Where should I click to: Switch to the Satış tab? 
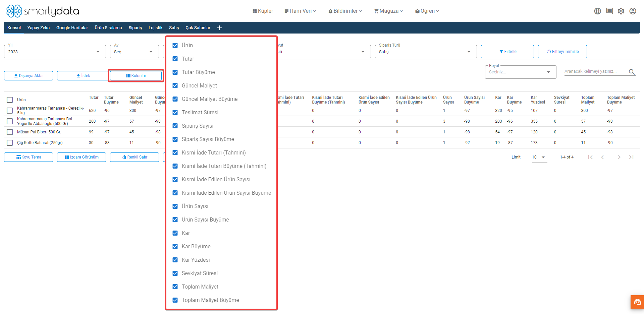coord(174,28)
